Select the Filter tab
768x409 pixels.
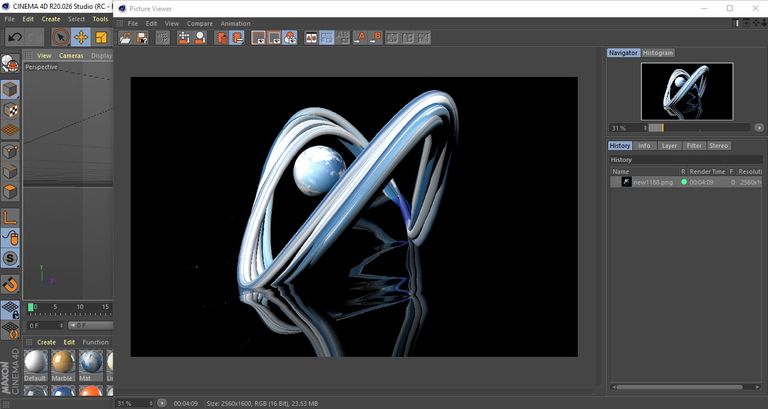click(x=694, y=146)
